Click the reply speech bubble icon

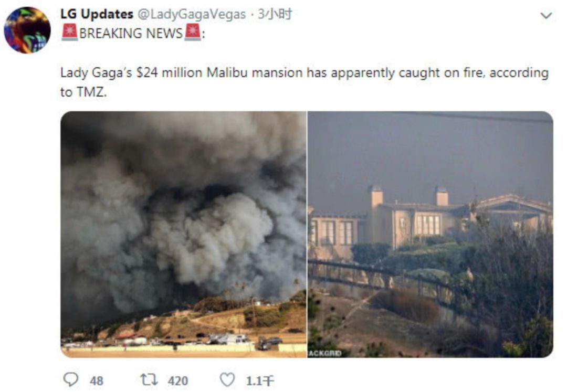71,379
